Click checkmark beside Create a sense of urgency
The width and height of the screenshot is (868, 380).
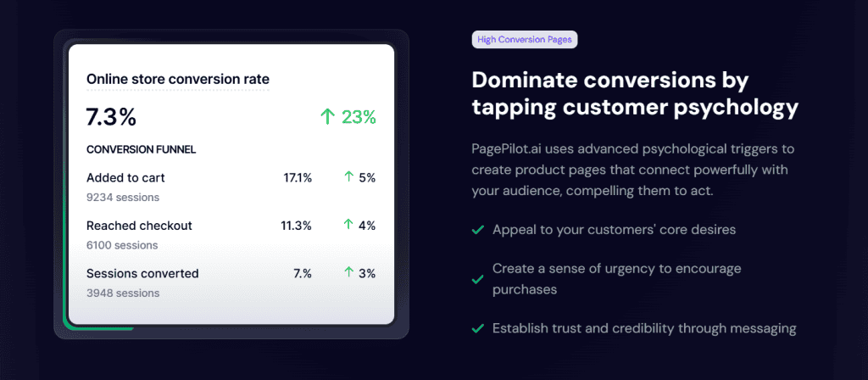(x=478, y=279)
